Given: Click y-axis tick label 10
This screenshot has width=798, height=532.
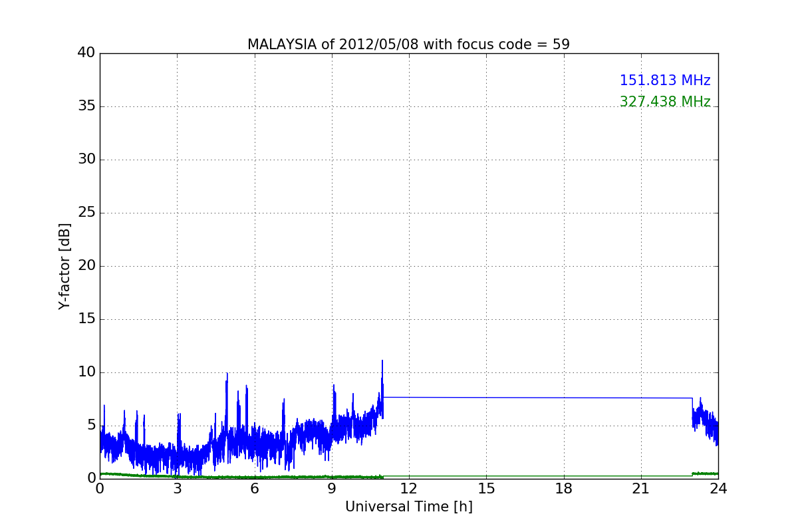Looking at the screenshot, I should click(86, 372).
